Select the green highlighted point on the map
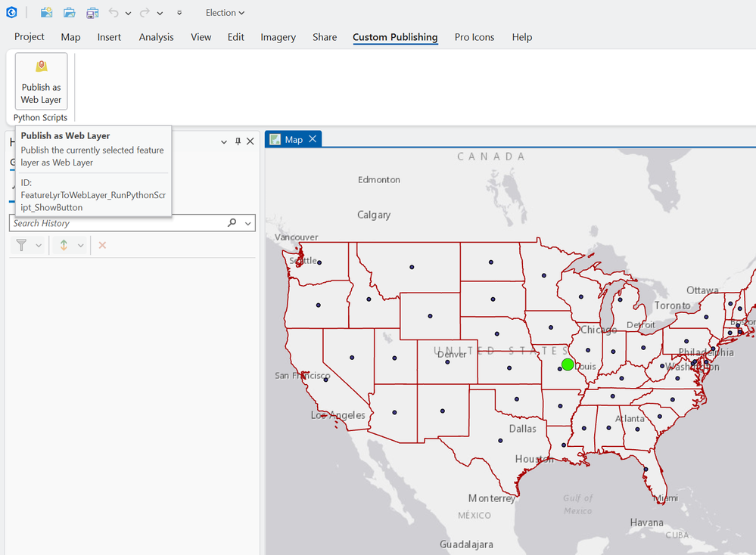Screen dimensions: 756x555 coord(568,364)
